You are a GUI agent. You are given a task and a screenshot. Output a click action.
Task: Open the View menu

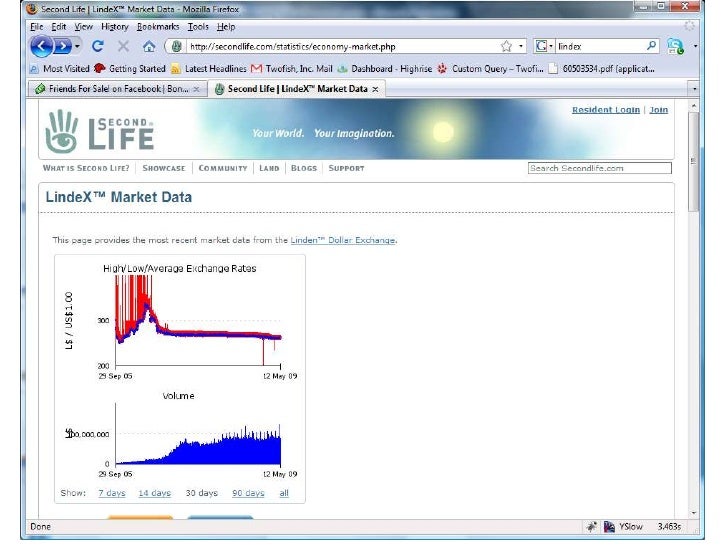(84, 27)
